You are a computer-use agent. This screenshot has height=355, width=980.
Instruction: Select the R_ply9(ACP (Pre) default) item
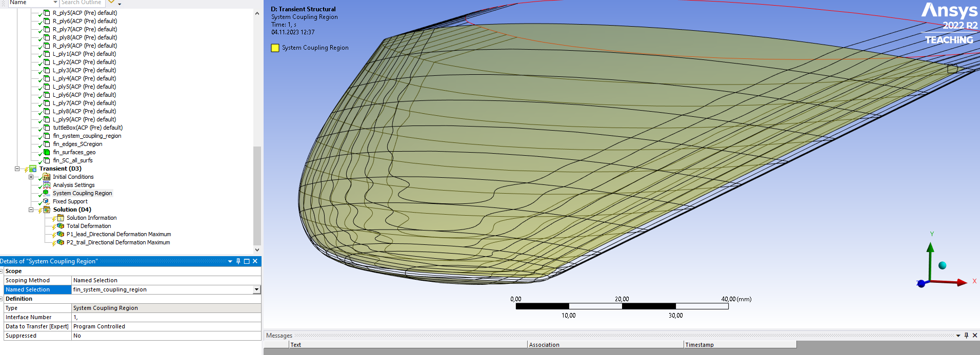[x=85, y=46]
